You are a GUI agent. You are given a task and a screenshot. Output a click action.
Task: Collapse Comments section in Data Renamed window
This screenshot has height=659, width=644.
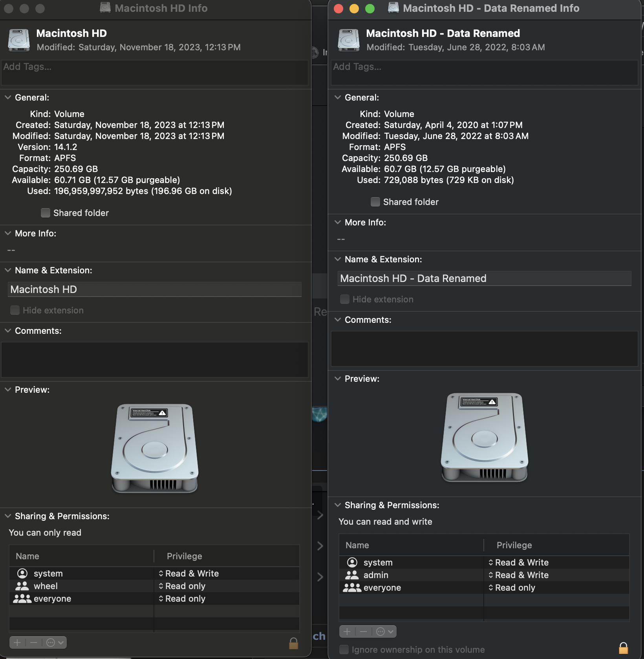pos(338,320)
